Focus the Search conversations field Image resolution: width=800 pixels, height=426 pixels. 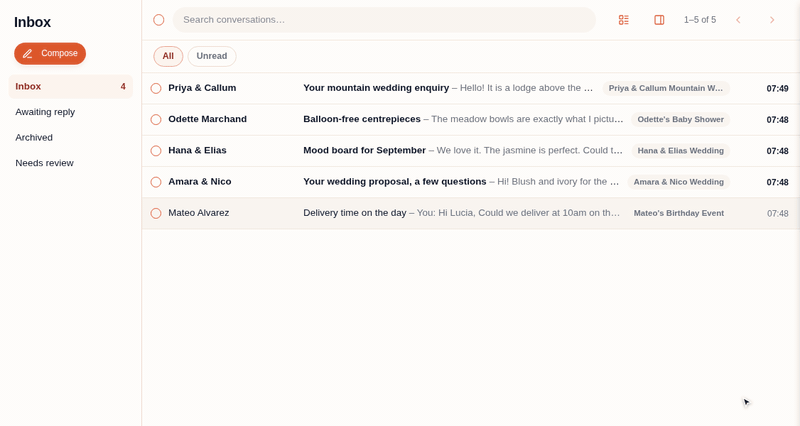(384, 20)
